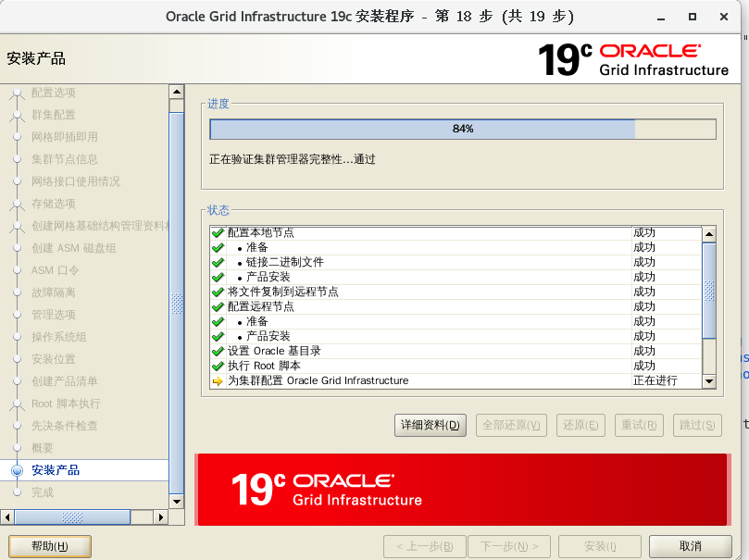749x560 pixels.
Task: Click the yellow arrow in-progress icon
Action: [218, 381]
